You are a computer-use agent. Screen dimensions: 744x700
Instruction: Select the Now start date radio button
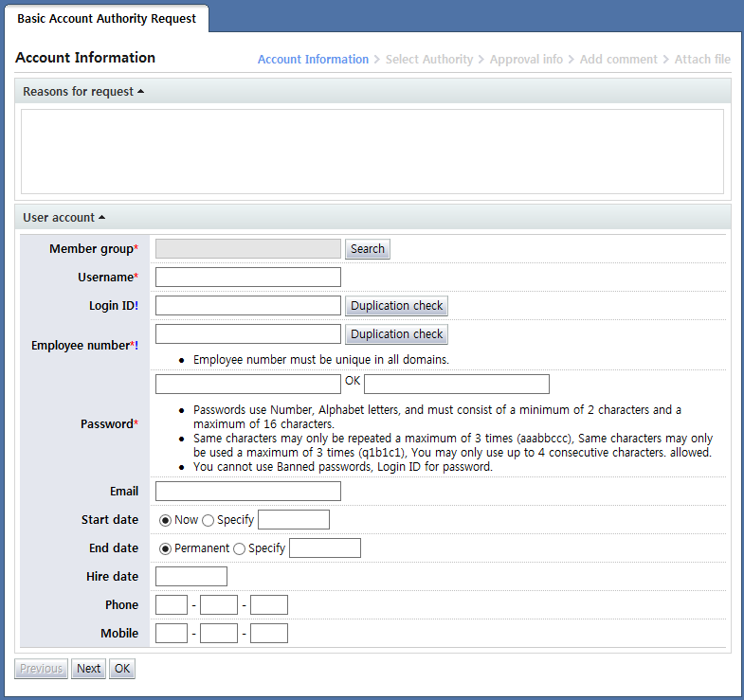[165, 520]
